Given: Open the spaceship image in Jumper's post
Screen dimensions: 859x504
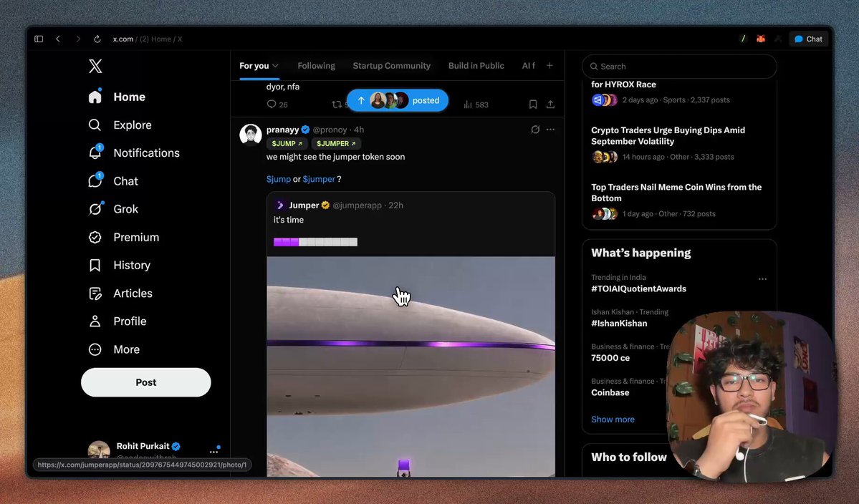Looking at the screenshot, I should coord(411,366).
